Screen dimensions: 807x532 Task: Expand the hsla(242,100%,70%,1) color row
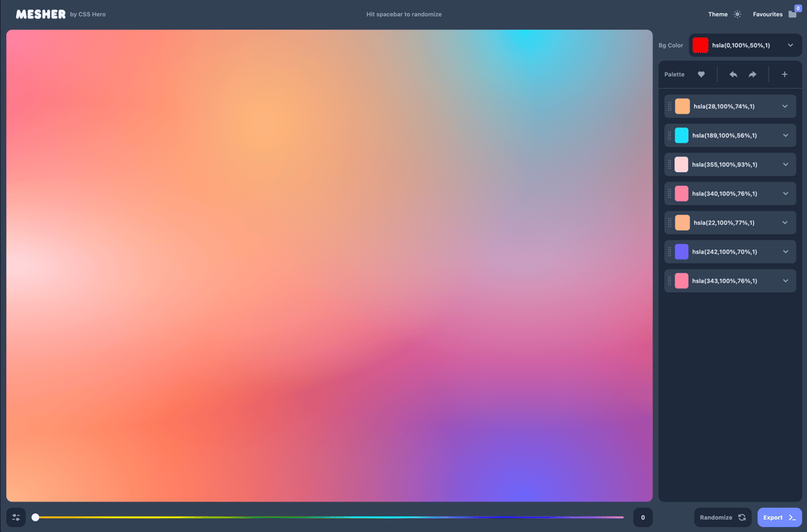pos(786,252)
